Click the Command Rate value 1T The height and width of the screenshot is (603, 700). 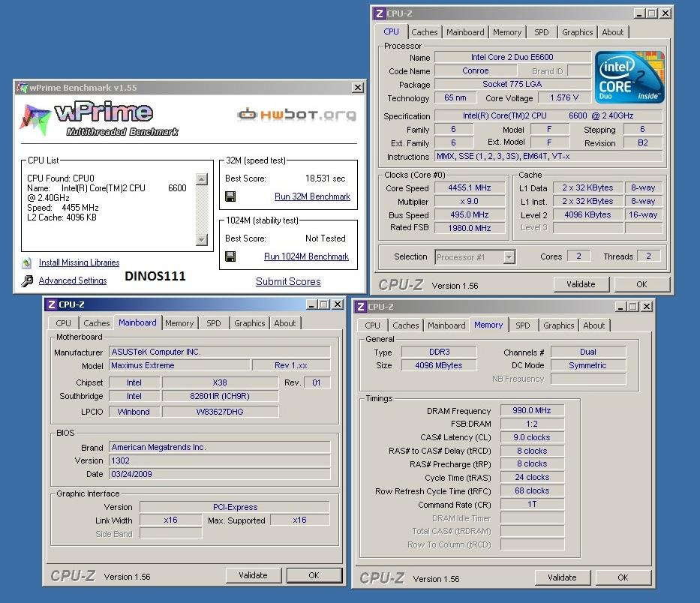click(532, 504)
